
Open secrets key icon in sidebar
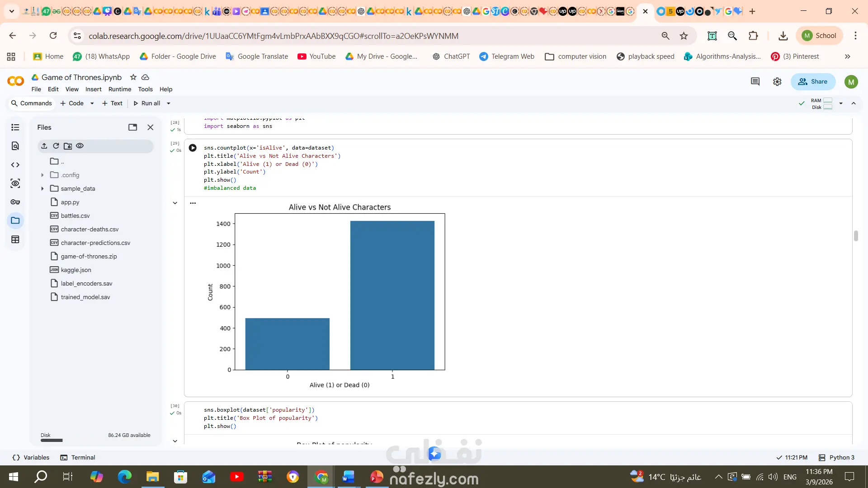point(15,202)
